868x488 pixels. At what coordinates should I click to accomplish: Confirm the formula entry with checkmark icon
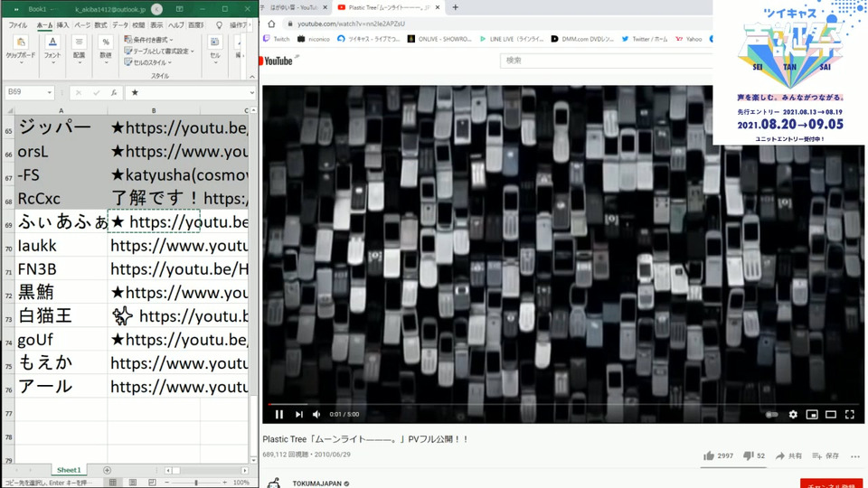click(96, 92)
